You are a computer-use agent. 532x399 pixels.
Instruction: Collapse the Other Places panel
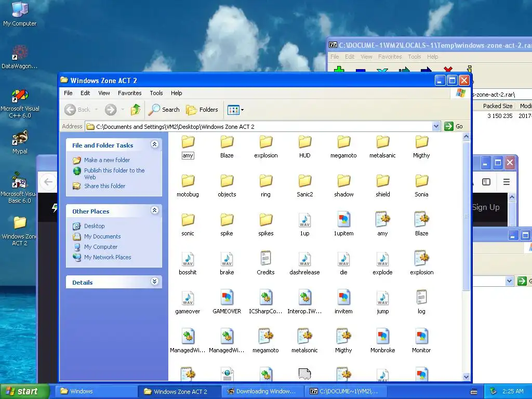point(154,211)
